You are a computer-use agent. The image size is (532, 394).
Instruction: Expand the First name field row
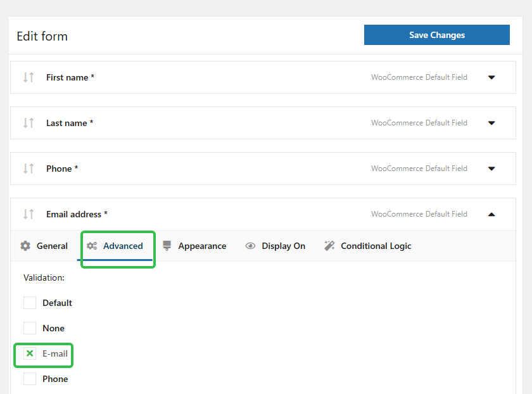click(x=491, y=77)
